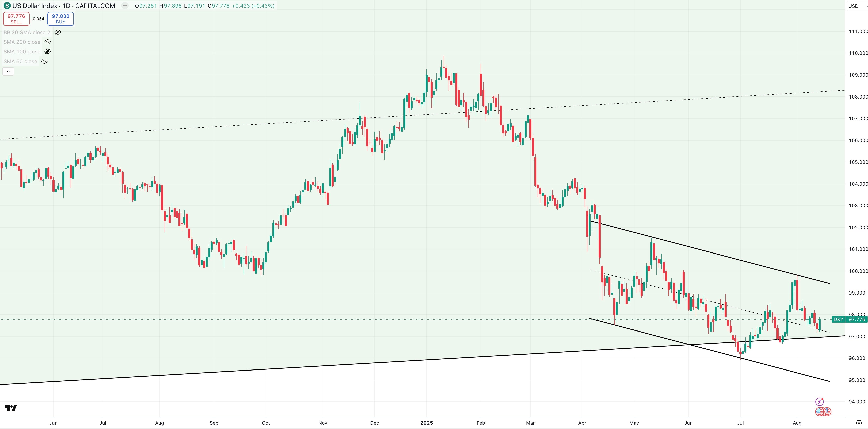Click the grey market status pill icon
This screenshot has width=868, height=429.
tap(125, 6)
